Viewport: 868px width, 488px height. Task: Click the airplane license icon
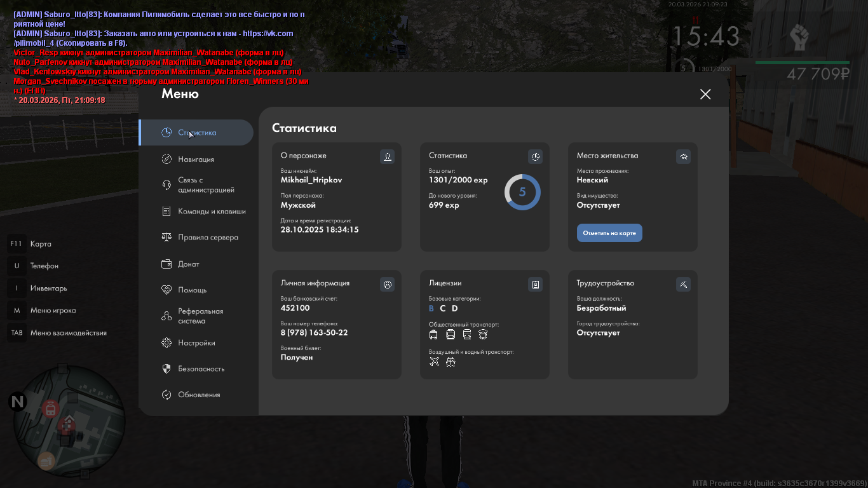tap(434, 362)
